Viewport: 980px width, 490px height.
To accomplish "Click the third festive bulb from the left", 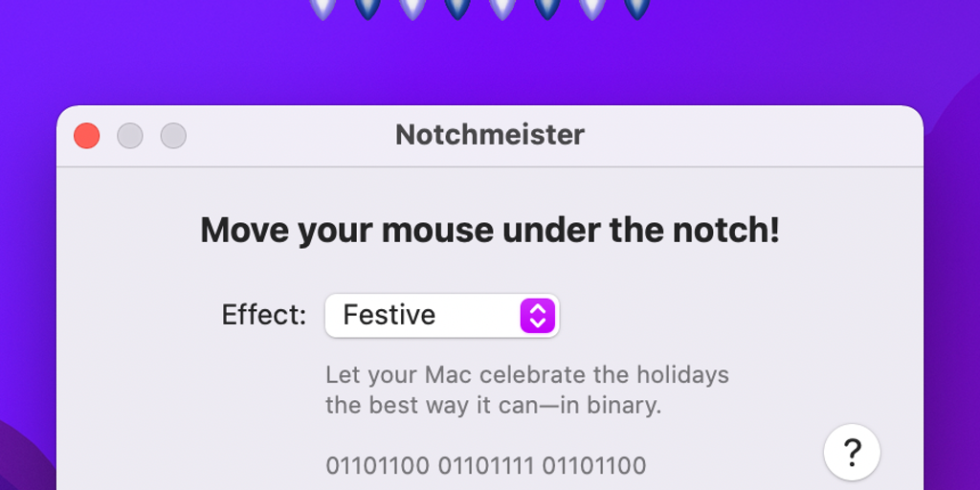I will click(412, 8).
